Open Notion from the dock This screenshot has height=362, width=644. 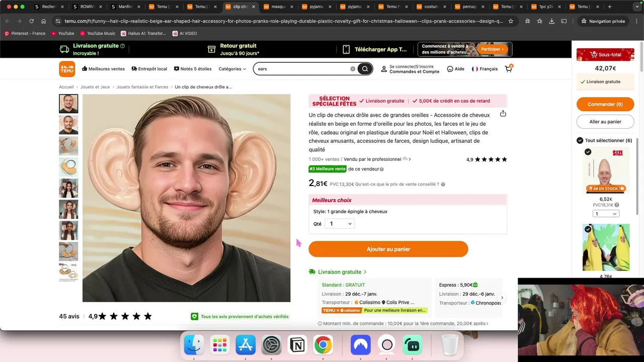(297, 345)
